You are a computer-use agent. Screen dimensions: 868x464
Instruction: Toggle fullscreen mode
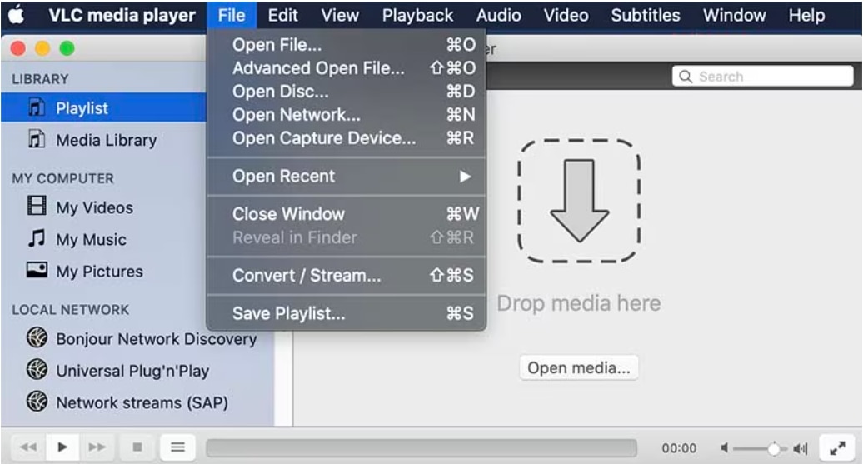pos(837,447)
